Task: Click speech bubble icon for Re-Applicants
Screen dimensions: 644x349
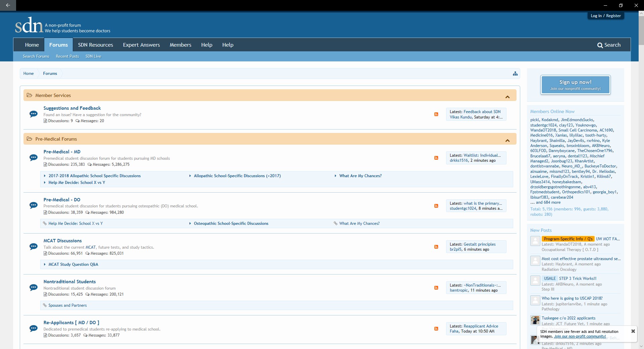Action: 34,329
